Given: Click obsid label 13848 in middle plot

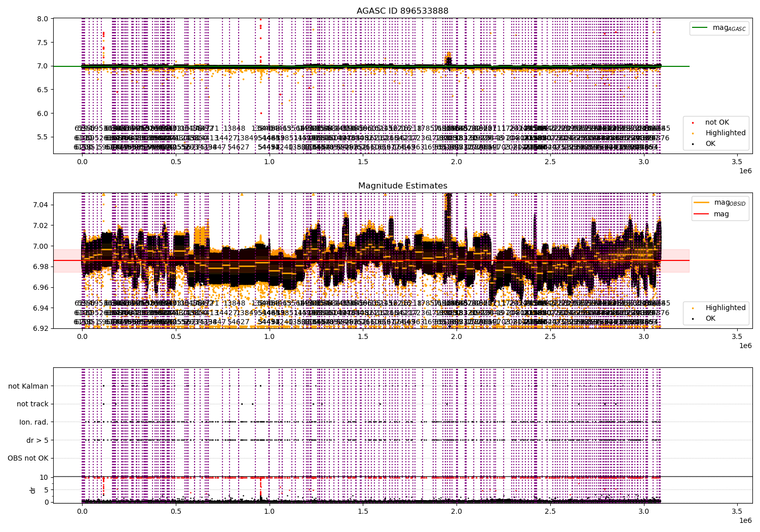Looking at the screenshot, I should (235, 303).
